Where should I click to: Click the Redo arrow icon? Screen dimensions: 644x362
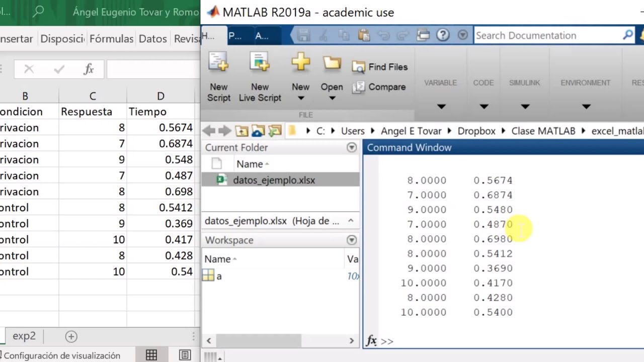coord(403,35)
